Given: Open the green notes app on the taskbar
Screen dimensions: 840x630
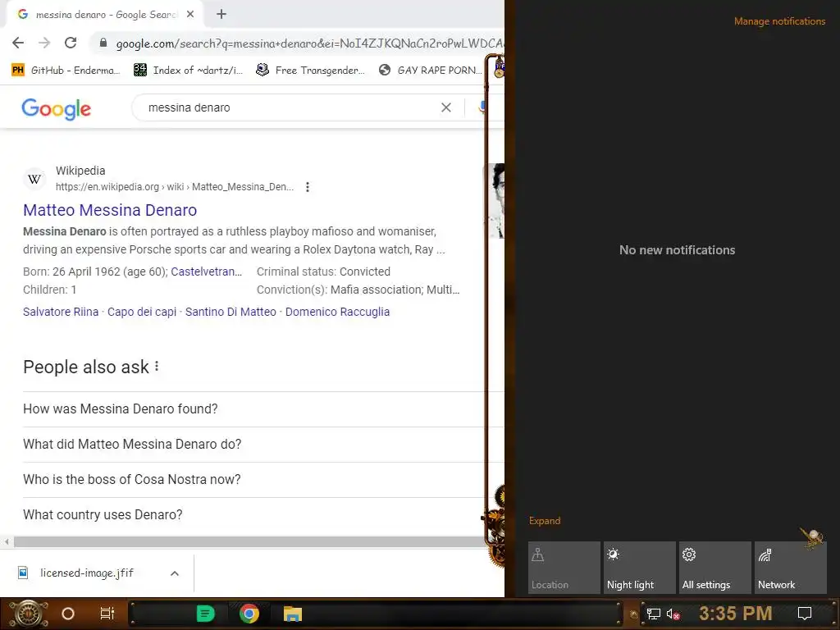Looking at the screenshot, I should [206, 614].
